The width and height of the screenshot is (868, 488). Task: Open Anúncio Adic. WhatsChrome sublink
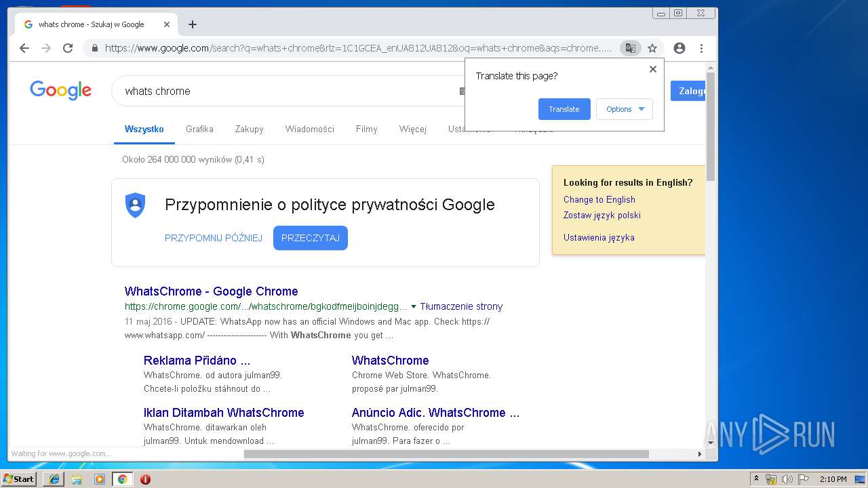pos(435,413)
